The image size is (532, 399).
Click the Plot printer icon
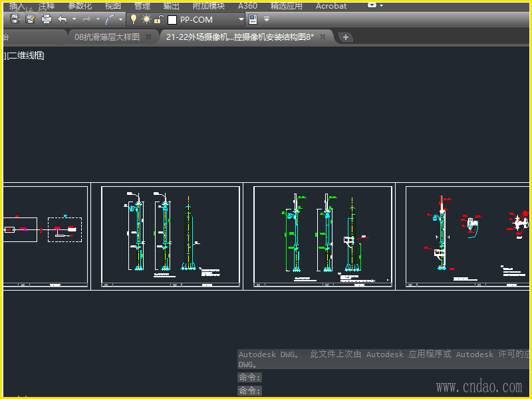[46, 19]
